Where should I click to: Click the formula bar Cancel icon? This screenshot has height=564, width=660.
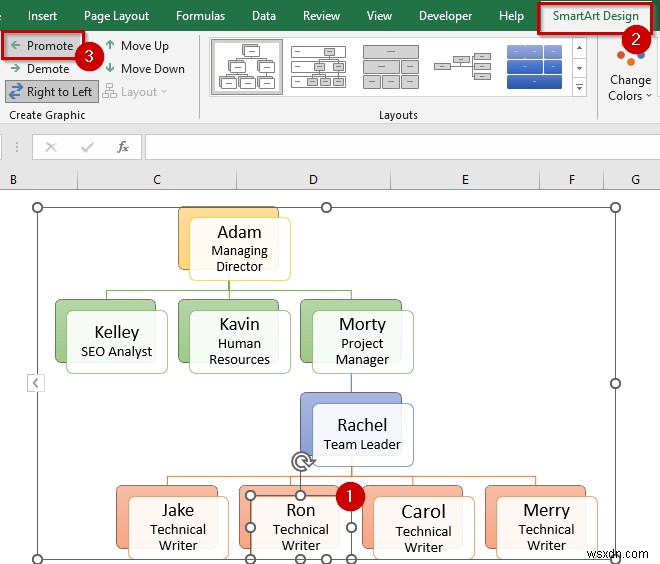click(x=51, y=147)
